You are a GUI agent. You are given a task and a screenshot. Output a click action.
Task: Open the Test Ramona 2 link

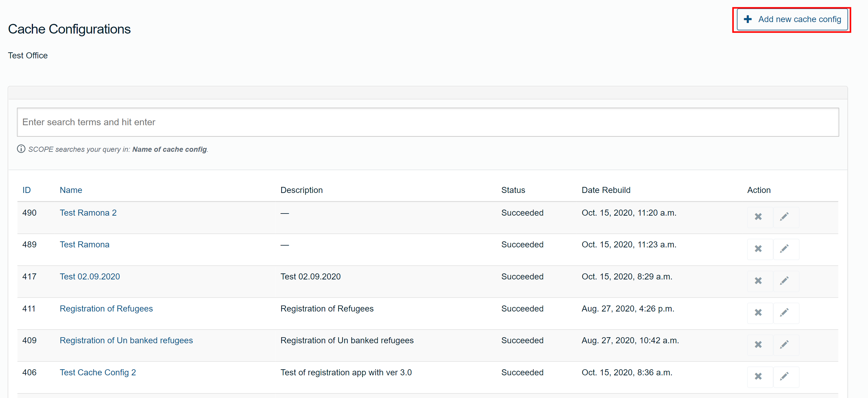click(x=88, y=213)
